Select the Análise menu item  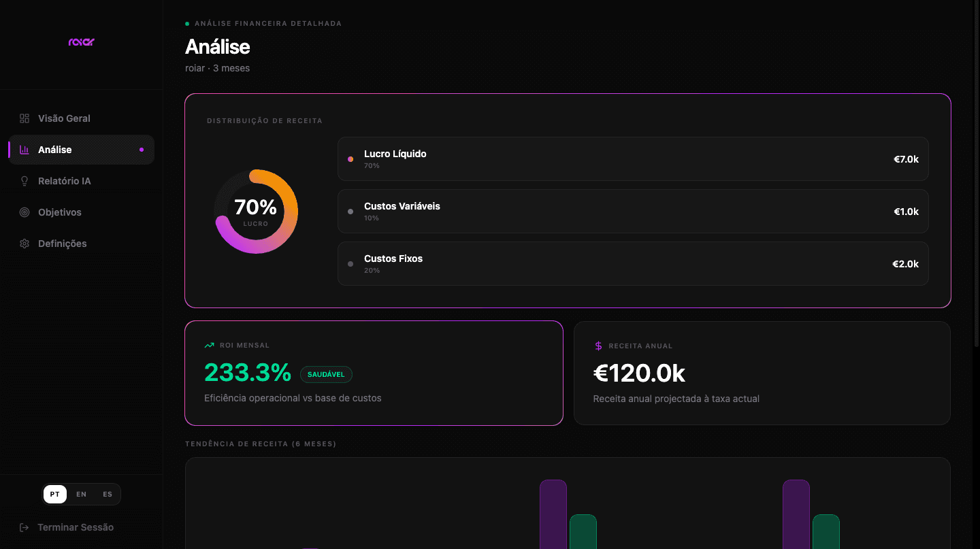(81, 150)
